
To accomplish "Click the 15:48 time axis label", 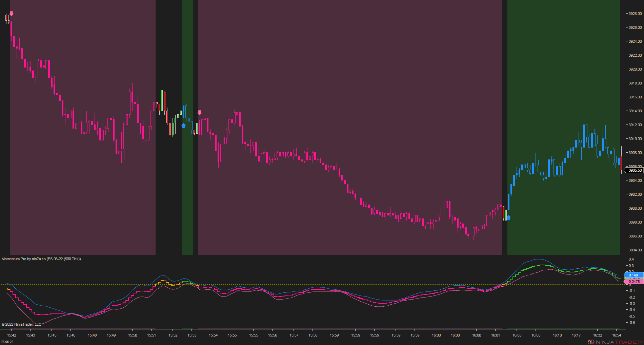I will 92,335.
